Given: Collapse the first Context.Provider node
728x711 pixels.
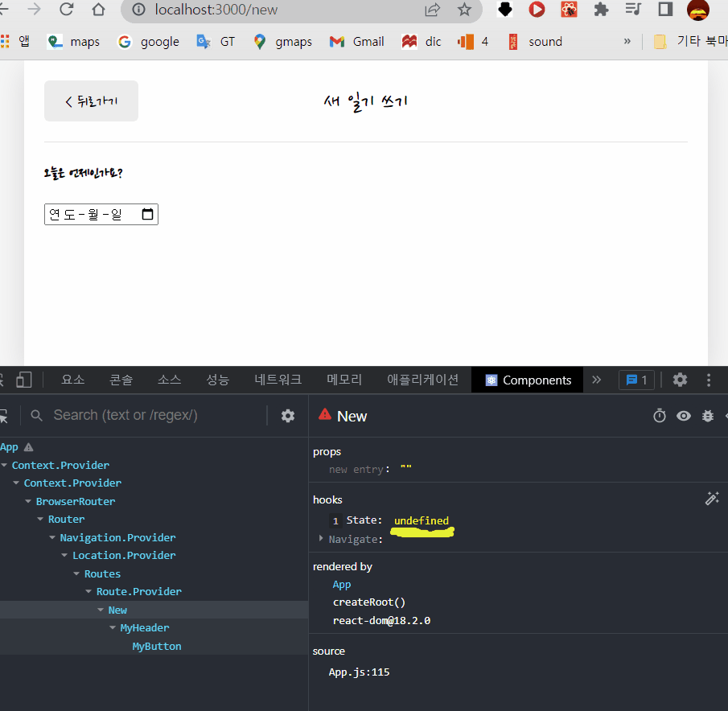Looking at the screenshot, I should (x=4, y=465).
